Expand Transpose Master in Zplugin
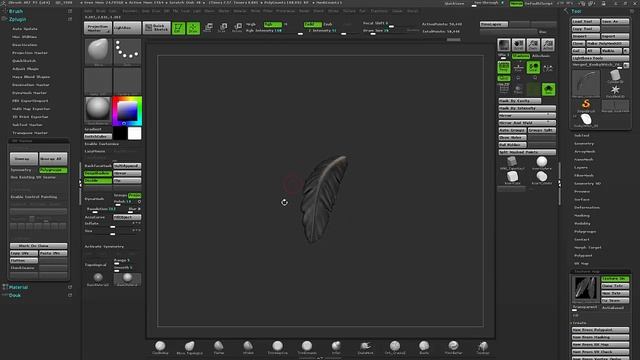640x360 pixels. click(30, 133)
